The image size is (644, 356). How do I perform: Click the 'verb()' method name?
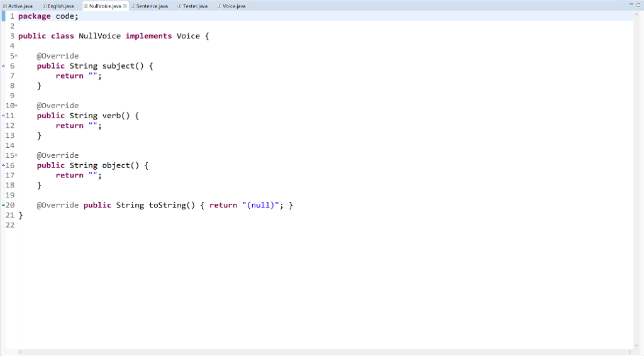click(116, 115)
